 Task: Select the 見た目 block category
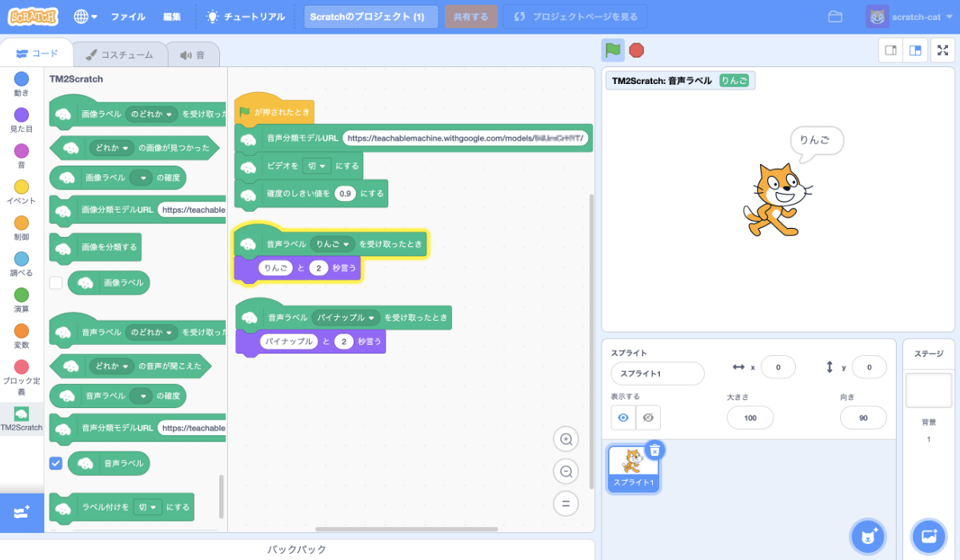22,120
